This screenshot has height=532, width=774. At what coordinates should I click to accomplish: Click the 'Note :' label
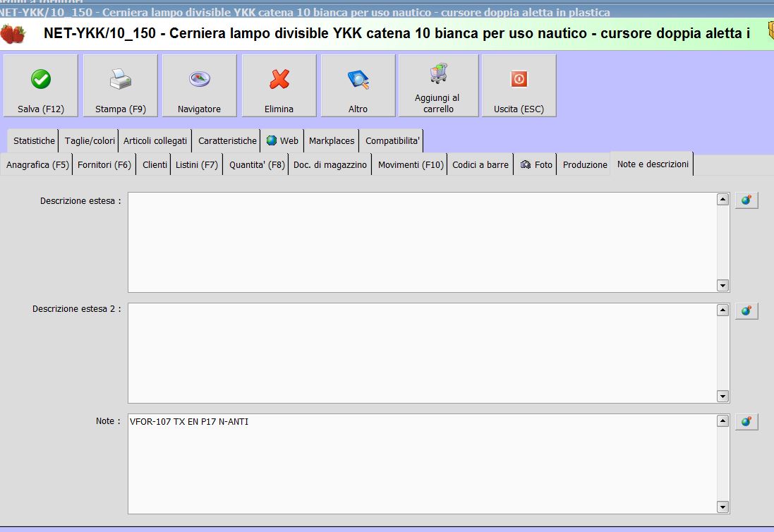(108, 421)
